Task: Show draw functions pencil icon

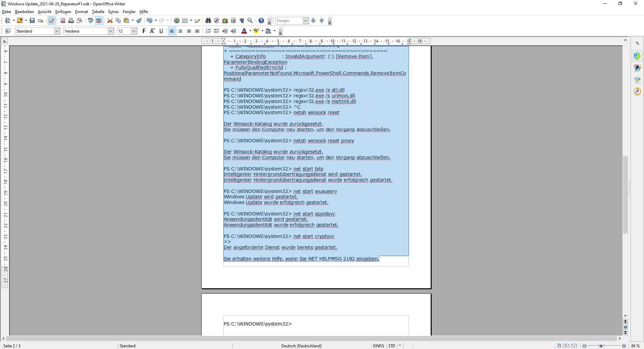Action: click(x=197, y=21)
